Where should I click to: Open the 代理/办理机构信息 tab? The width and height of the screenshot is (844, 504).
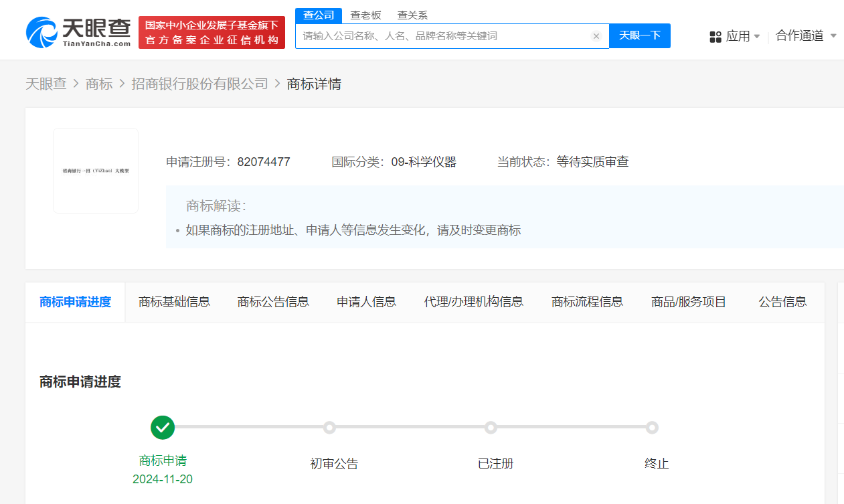(473, 302)
